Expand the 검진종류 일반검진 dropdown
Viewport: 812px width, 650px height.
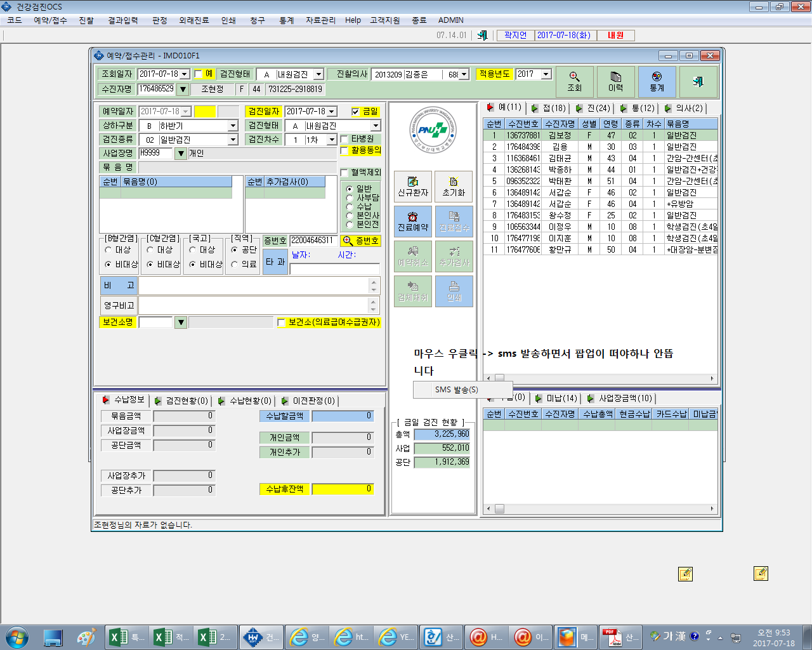tap(233, 140)
